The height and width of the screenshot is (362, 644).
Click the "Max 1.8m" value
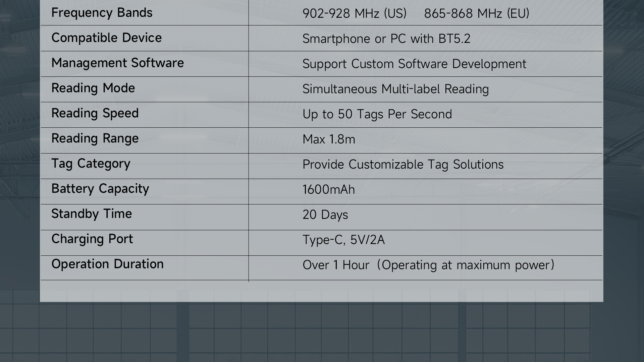pyautogui.click(x=329, y=139)
